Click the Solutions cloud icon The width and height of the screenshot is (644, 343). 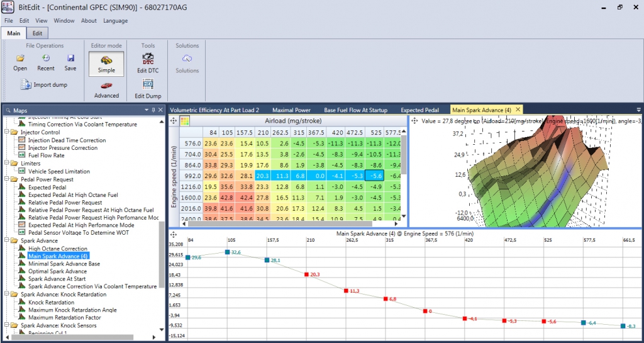(187, 59)
